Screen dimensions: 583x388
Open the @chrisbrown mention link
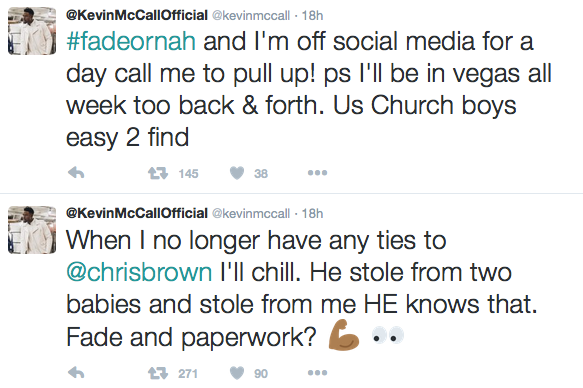click(139, 272)
